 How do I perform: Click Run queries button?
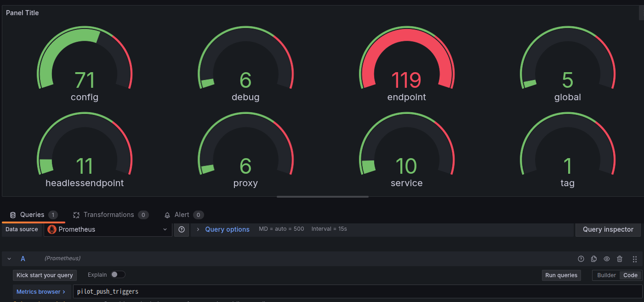561,275
